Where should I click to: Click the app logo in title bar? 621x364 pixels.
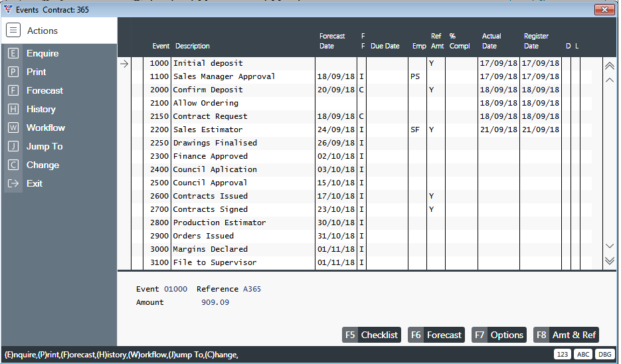point(8,9)
